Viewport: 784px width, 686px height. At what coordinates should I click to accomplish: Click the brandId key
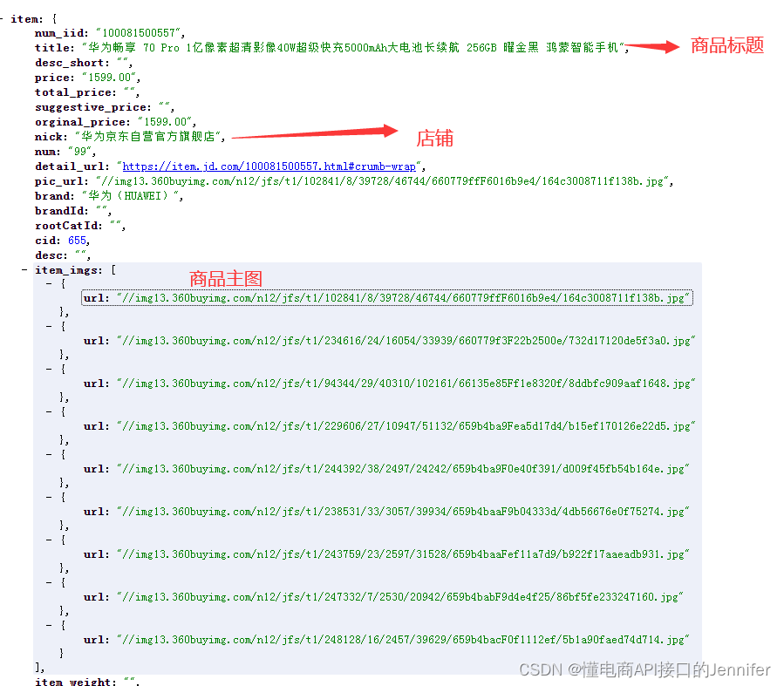(x=62, y=211)
